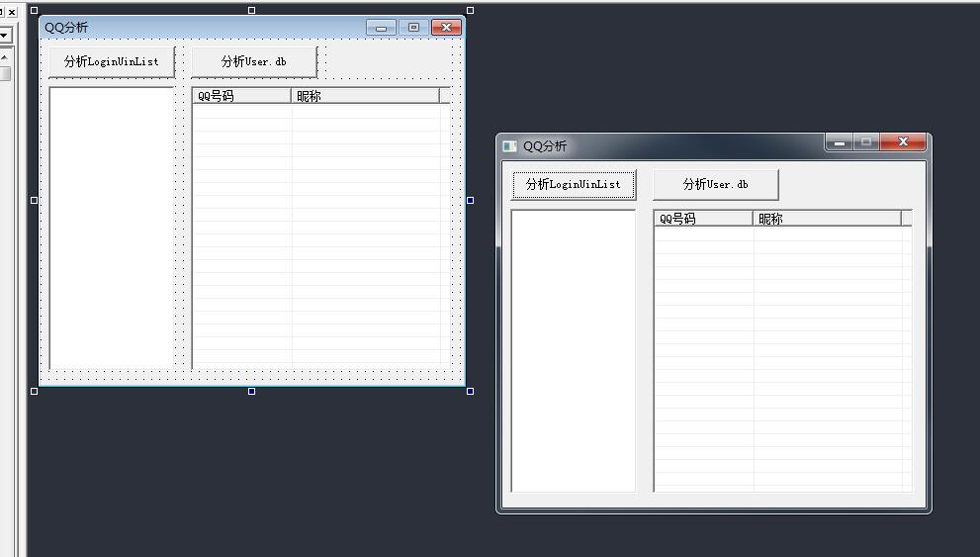This screenshot has height=557, width=980.
Task: Click 分析LoginUinList button in designer form
Action: point(112,62)
